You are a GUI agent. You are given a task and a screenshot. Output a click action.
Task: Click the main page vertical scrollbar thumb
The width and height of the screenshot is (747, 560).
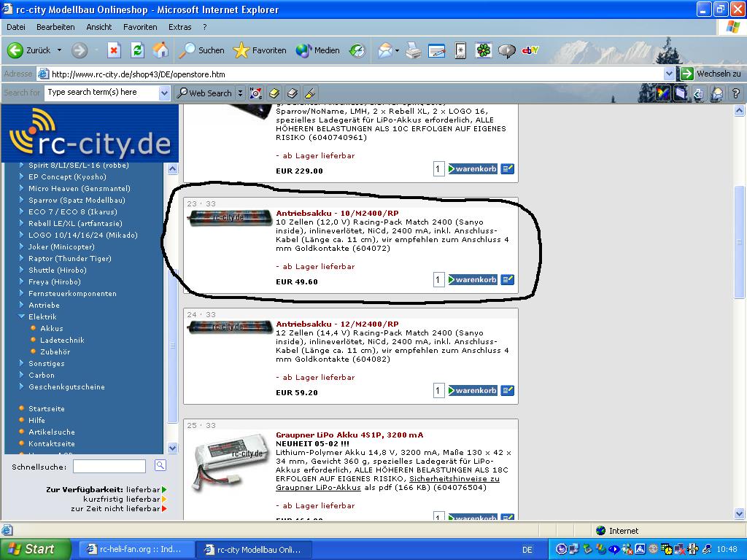740,242
